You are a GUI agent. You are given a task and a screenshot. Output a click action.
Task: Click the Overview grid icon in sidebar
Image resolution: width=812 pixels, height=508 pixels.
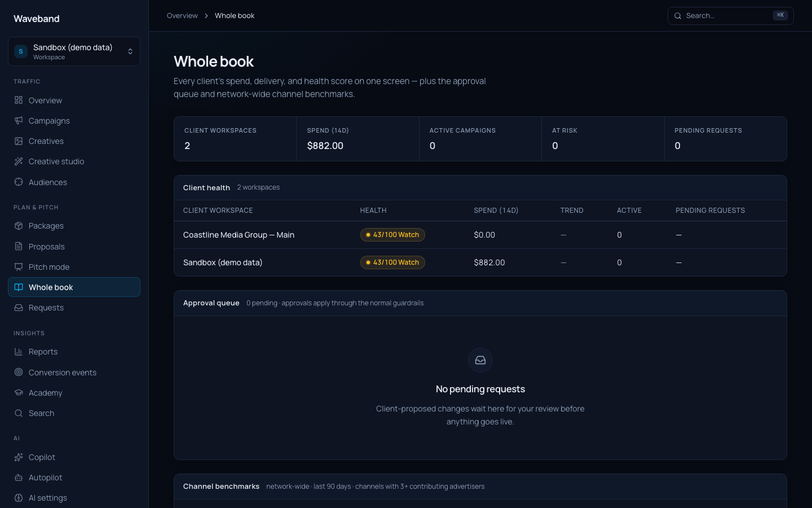(x=19, y=100)
